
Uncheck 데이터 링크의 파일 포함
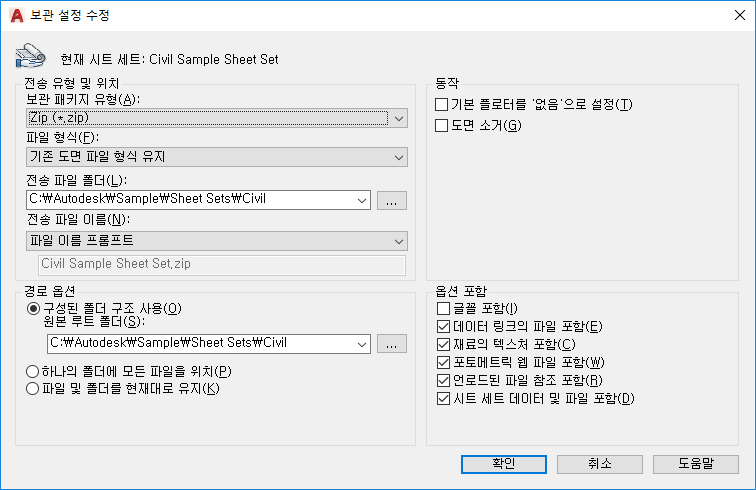tap(444, 327)
